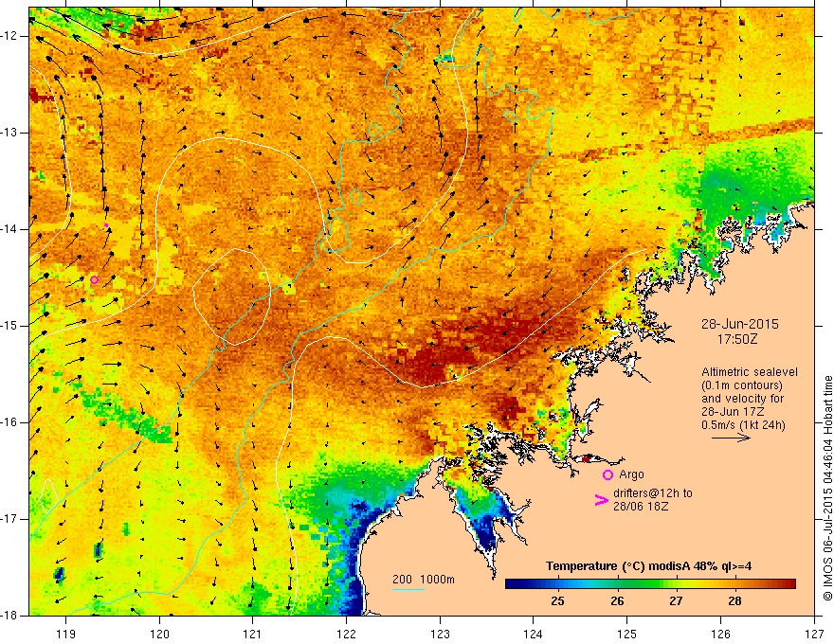Screen dimensions: 834x644
Task: Click longitude axis label 119
Action: click(66, 634)
